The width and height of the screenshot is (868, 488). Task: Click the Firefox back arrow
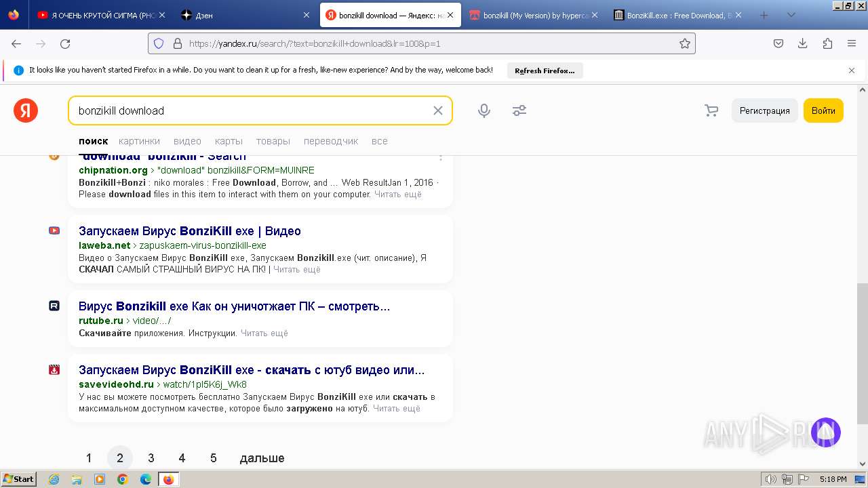[16, 43]
